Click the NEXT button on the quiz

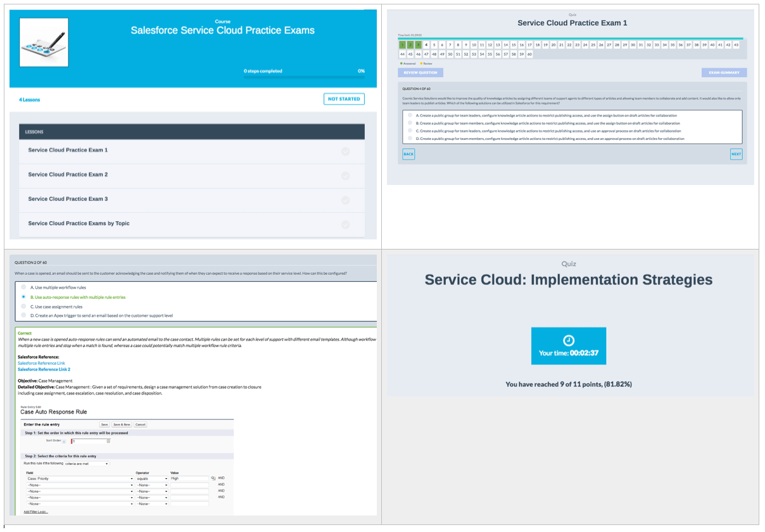pos(735,154)
